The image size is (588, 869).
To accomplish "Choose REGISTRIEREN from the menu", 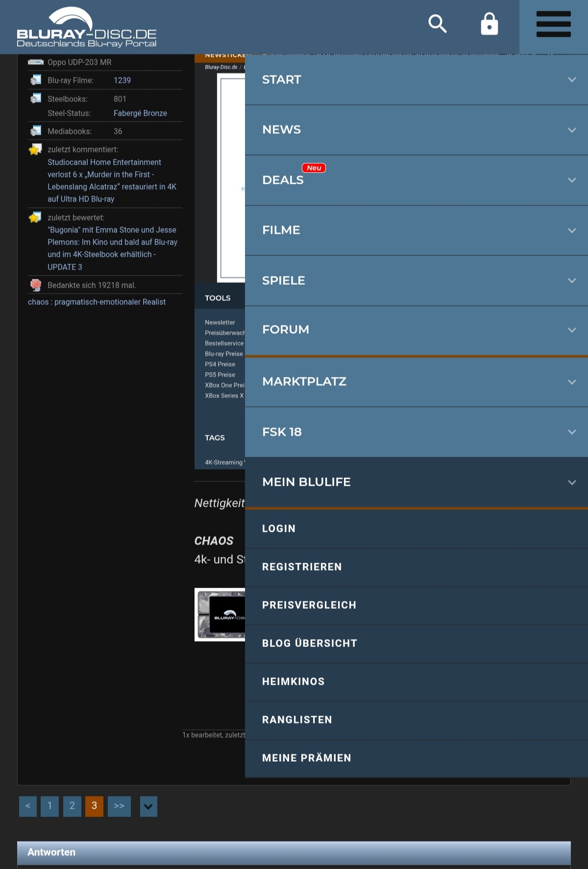I will [x=302, y=567].
